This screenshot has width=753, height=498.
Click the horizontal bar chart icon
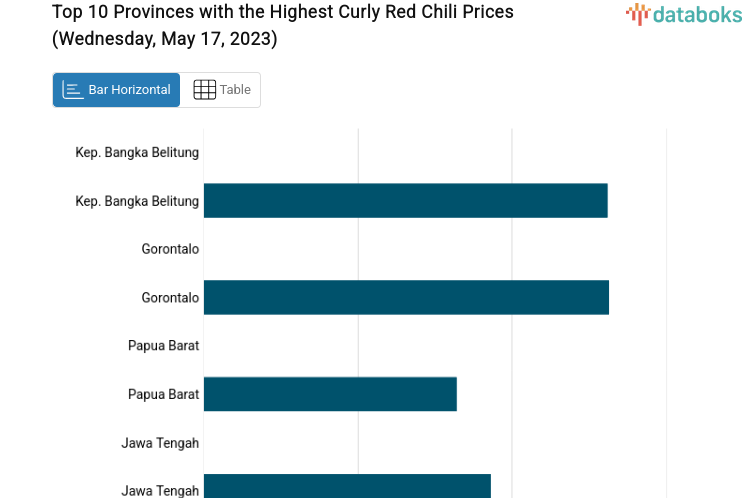click(x=73, y=90)
